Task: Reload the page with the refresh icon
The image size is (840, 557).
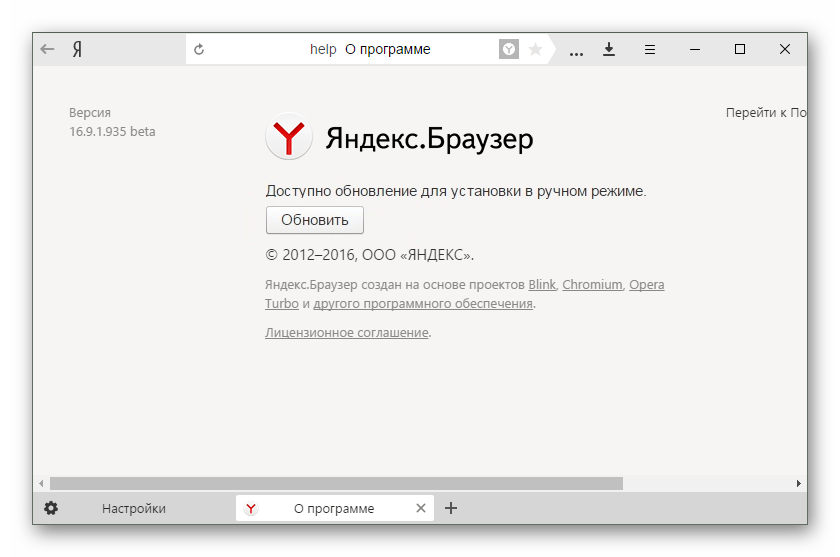Action: [199, 49]
